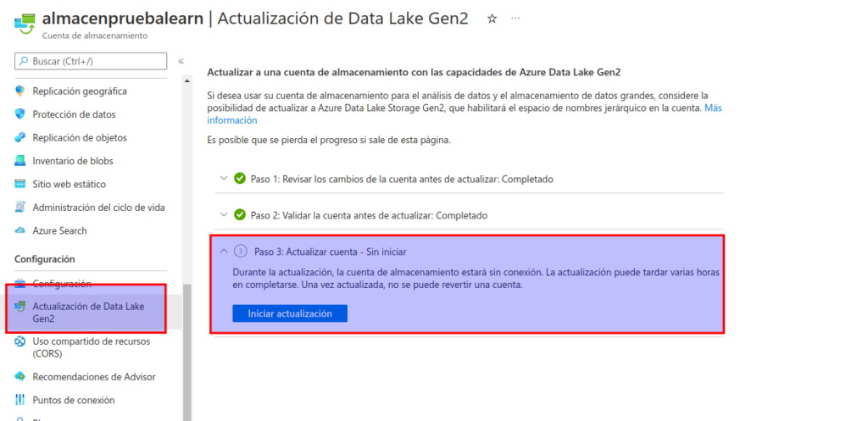Click the Replicación geográfica globe icon

pos(20,91)
